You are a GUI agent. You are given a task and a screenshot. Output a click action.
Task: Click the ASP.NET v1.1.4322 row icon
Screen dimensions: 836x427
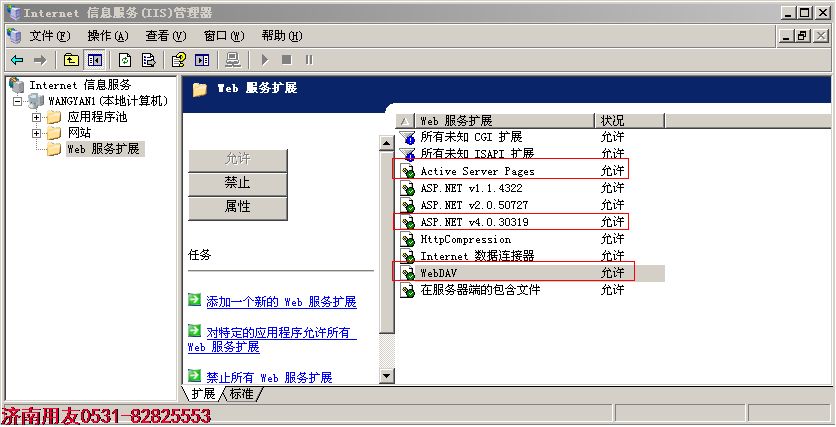tap(408, 188)
